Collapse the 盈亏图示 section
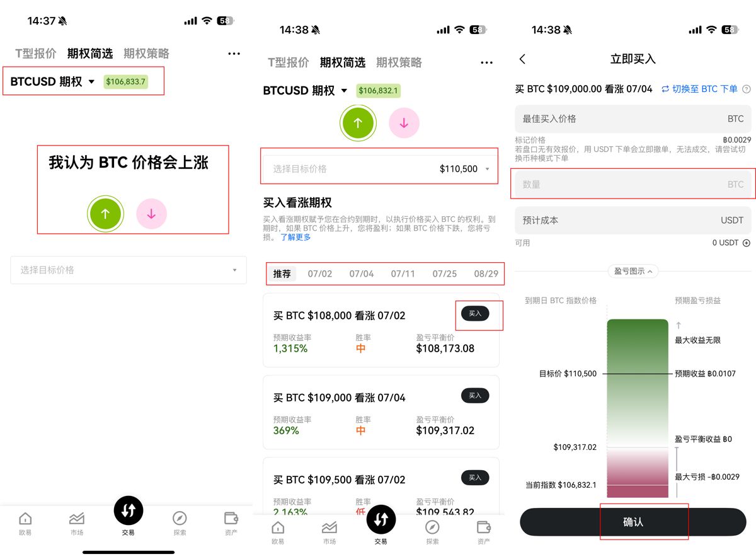Screen dimensions: 756x559 pyautogui.click(x=633, y=272)
